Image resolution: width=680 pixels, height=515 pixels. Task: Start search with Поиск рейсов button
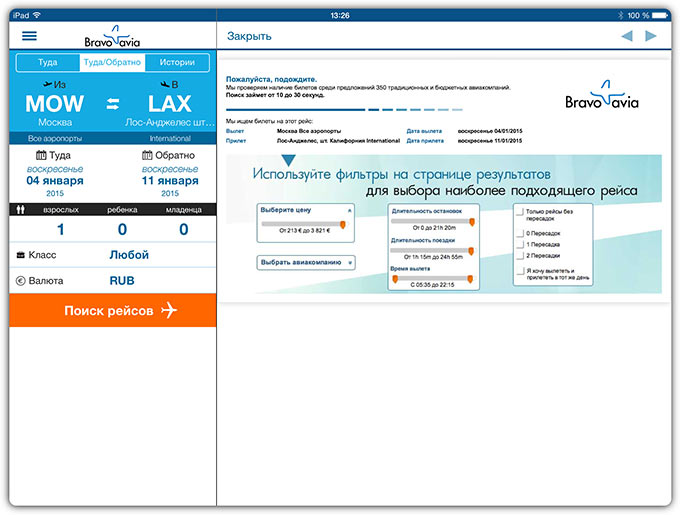coord(113,310)
